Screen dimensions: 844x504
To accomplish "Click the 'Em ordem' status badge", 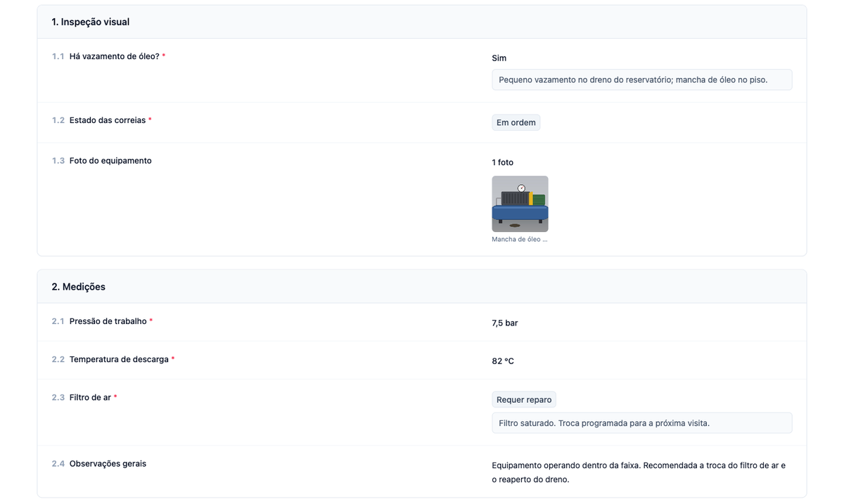I will click(x=516, y=122).
